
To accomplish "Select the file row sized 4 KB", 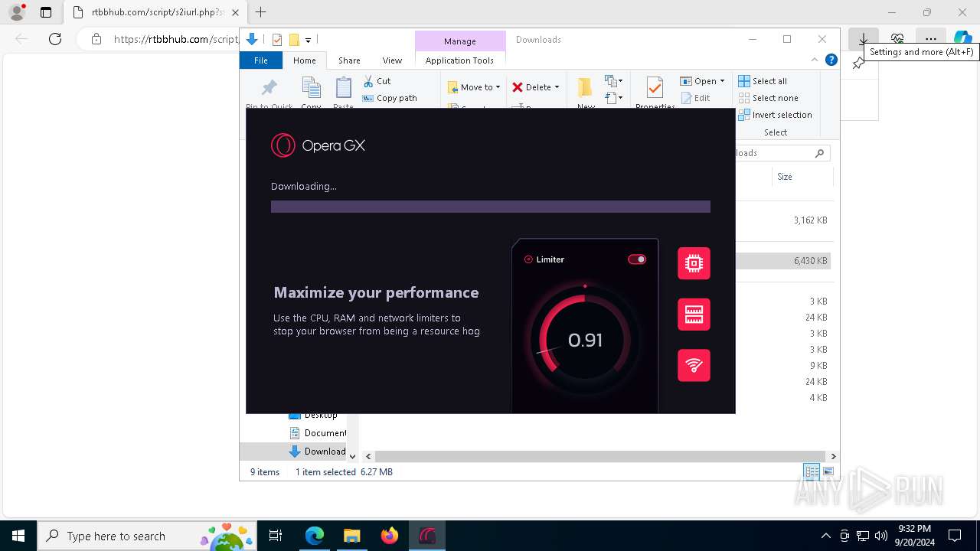I will click(818, 398).
